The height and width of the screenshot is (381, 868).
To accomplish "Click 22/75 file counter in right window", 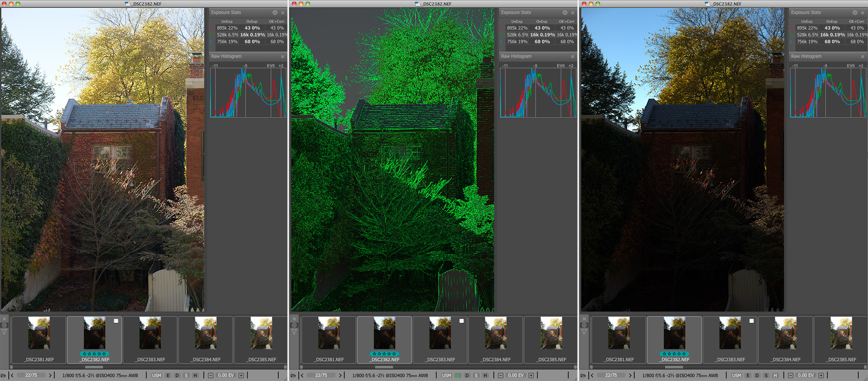I will tap(611, 375).
